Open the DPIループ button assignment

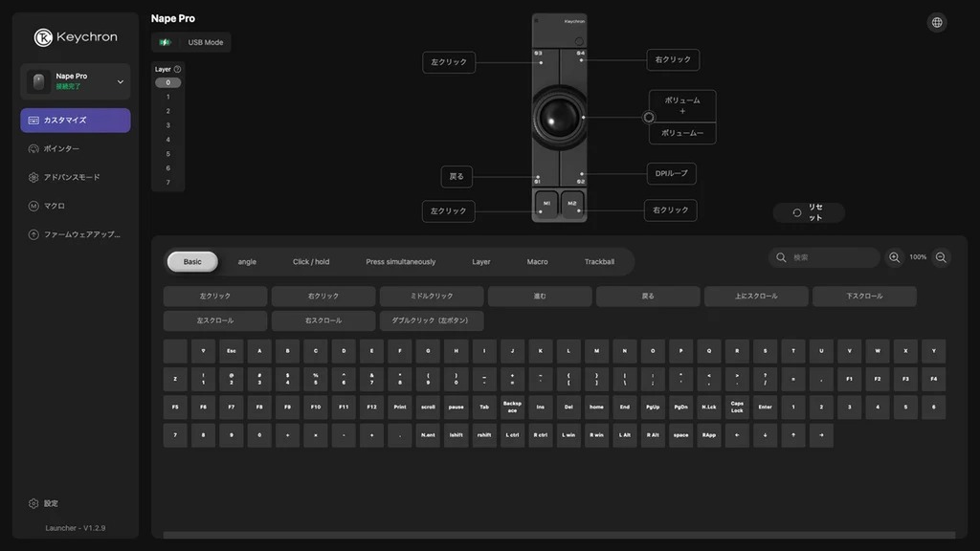tap(671, 174)
